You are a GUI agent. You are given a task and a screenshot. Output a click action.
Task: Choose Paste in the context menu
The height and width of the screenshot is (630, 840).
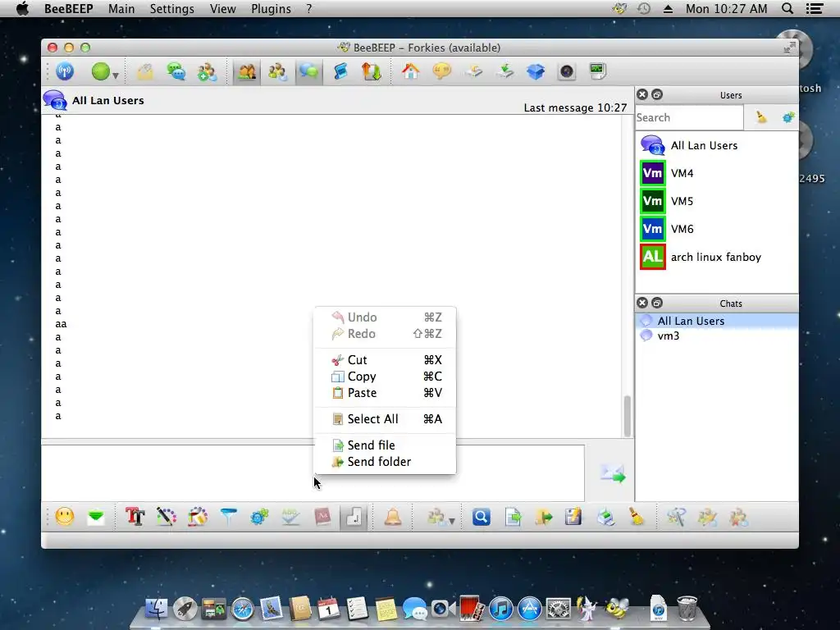tap(386, 393)
